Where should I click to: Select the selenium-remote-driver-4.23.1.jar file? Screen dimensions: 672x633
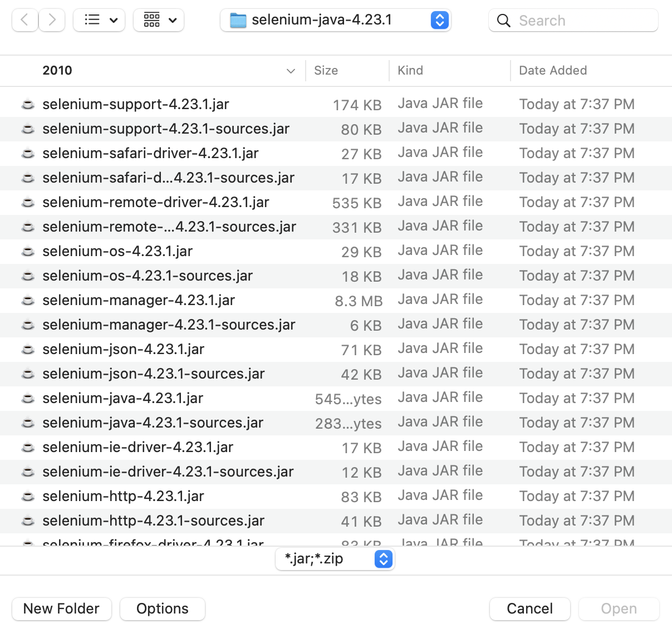pyautogui.click(x=155, y=202)
